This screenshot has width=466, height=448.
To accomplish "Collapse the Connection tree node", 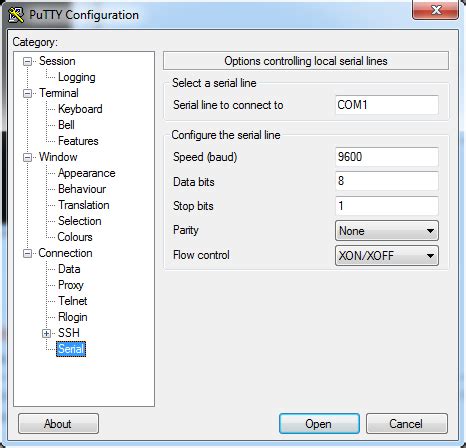I will pos(27,253).
